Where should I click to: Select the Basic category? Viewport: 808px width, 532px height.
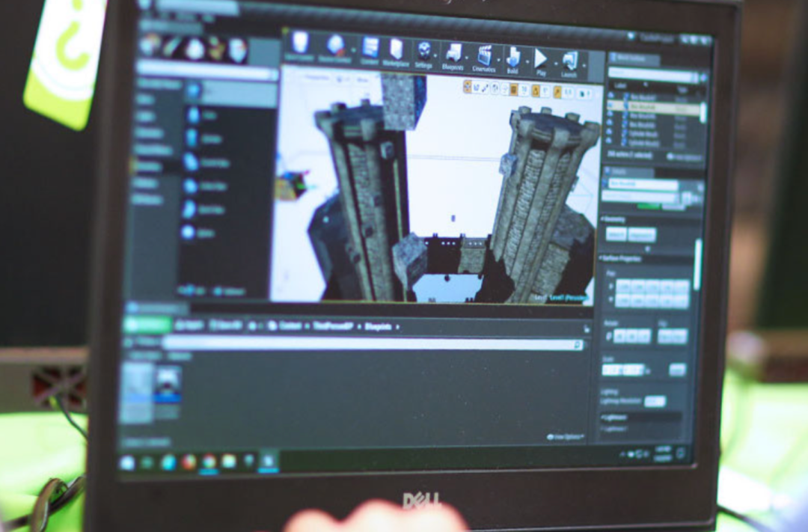click(x=145, y=100)
